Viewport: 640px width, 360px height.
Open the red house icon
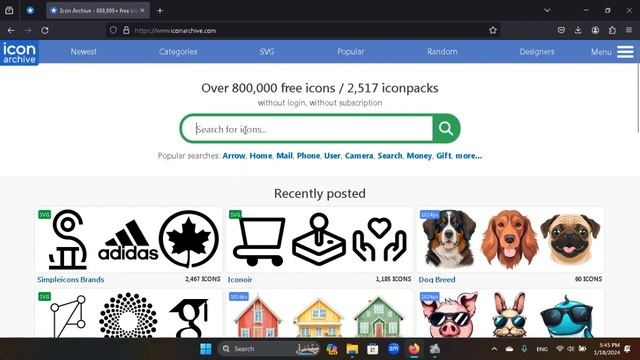257,317
